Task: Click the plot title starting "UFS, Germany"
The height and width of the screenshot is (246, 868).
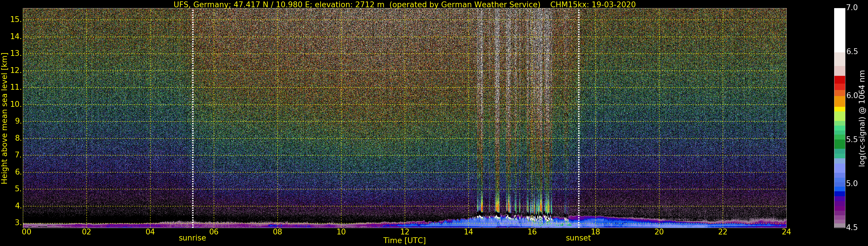Action: [404, 4]
